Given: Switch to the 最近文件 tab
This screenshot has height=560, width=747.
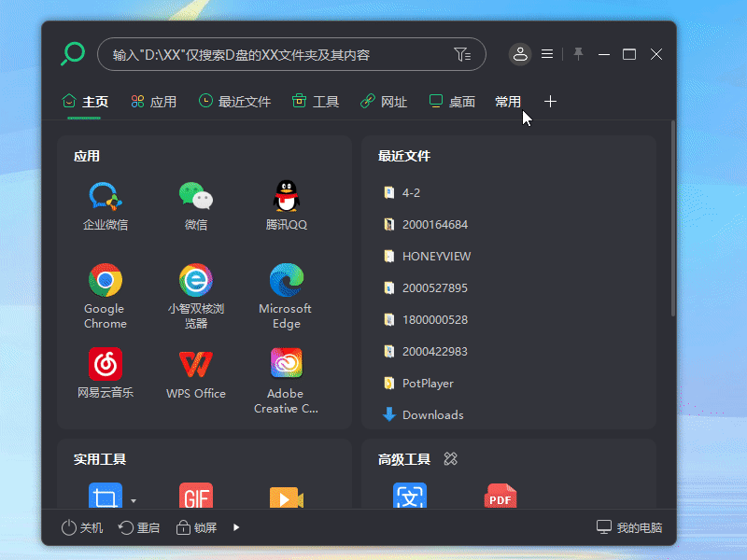Looking at the screenshot, I should (233, 102).
